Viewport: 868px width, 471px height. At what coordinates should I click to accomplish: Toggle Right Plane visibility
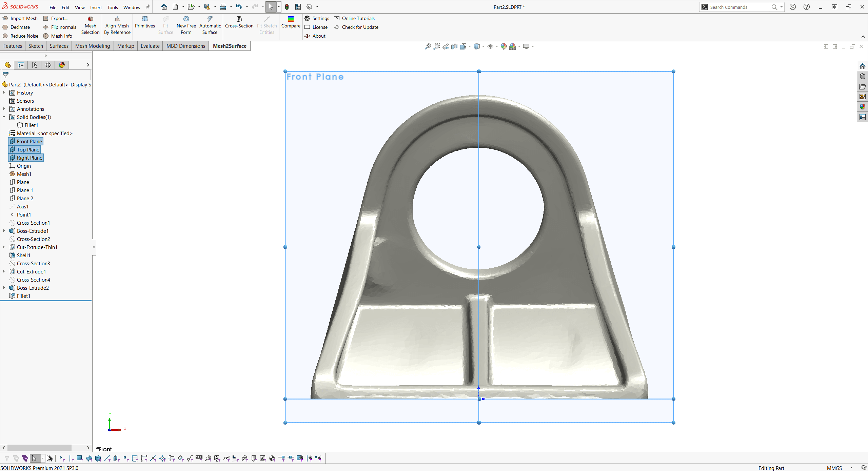(x=29, y=158)
